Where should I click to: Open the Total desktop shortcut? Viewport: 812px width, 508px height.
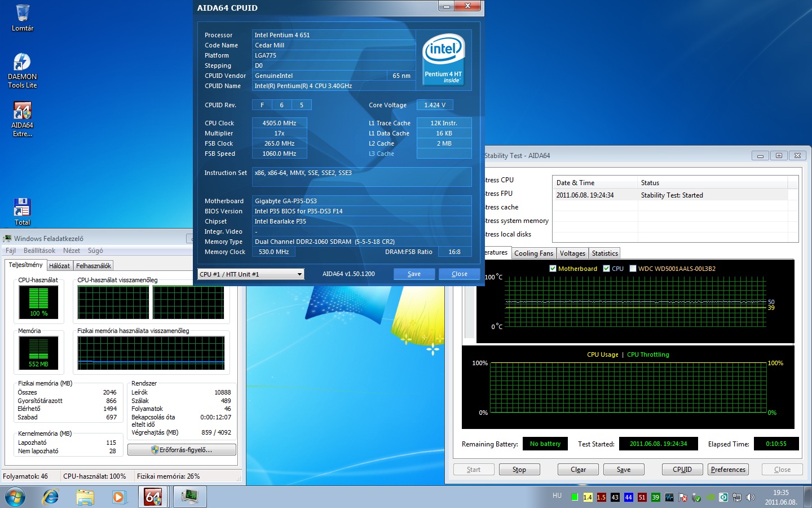coord(23,212)
